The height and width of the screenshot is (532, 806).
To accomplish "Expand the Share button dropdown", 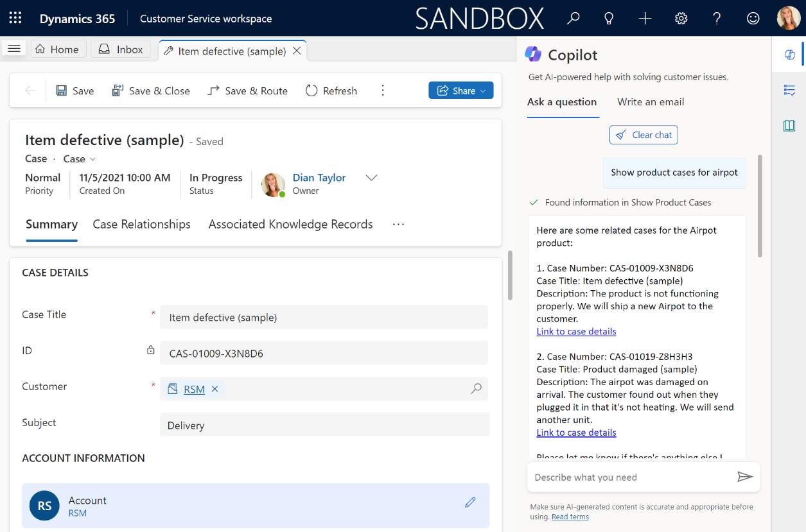I will [482, 91].
